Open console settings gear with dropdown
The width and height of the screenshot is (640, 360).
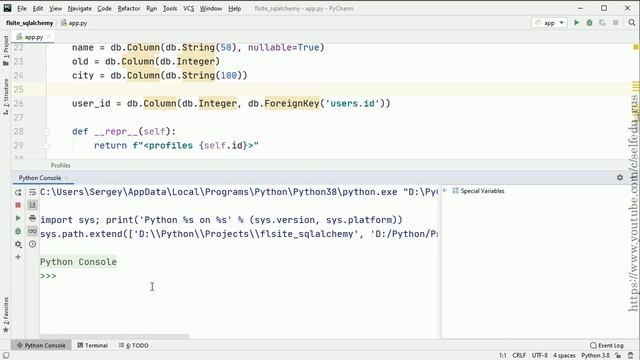click(18, 244)
